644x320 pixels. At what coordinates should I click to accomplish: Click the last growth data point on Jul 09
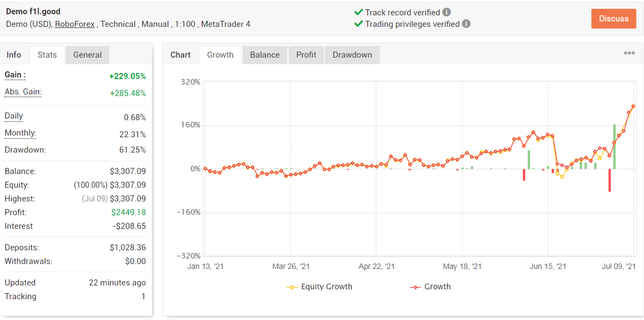click(634, 106)
